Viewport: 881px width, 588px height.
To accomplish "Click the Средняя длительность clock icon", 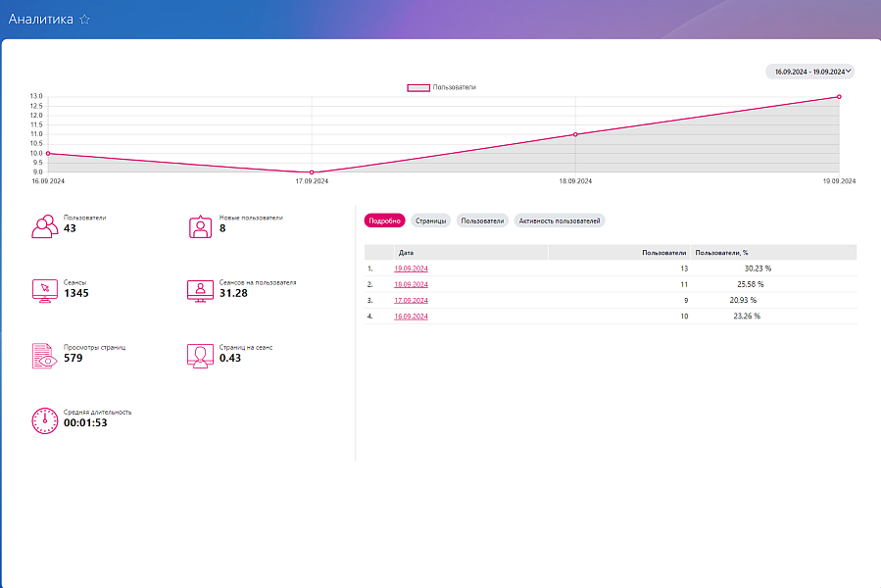I will [45, 420].
